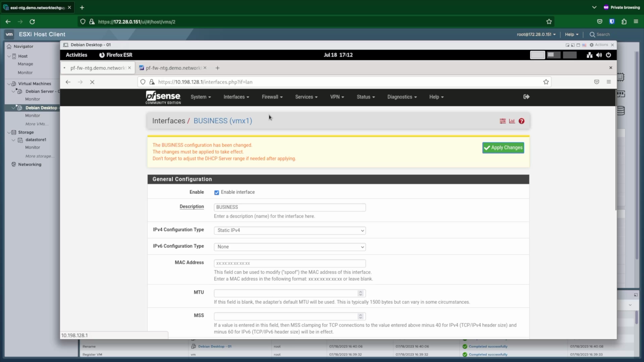
Task: Reload the outer ESXi browser page
Action: 32,22
